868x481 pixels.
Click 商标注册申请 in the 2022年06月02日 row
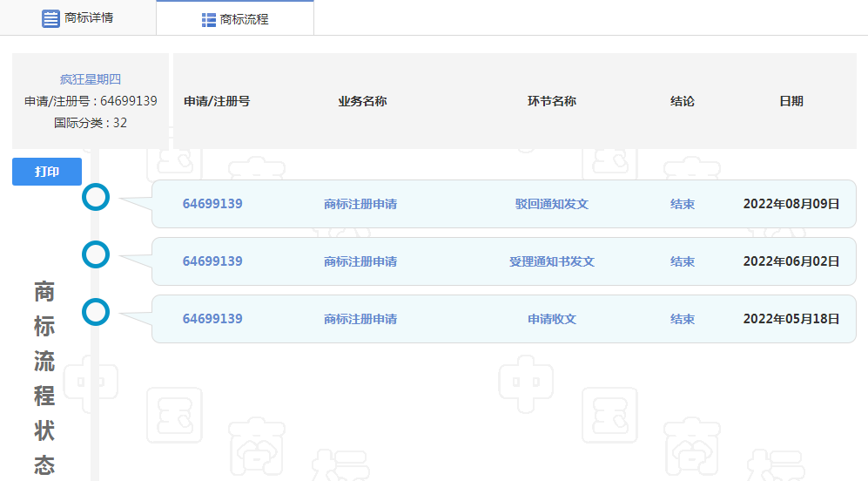[x=360, y=261]
